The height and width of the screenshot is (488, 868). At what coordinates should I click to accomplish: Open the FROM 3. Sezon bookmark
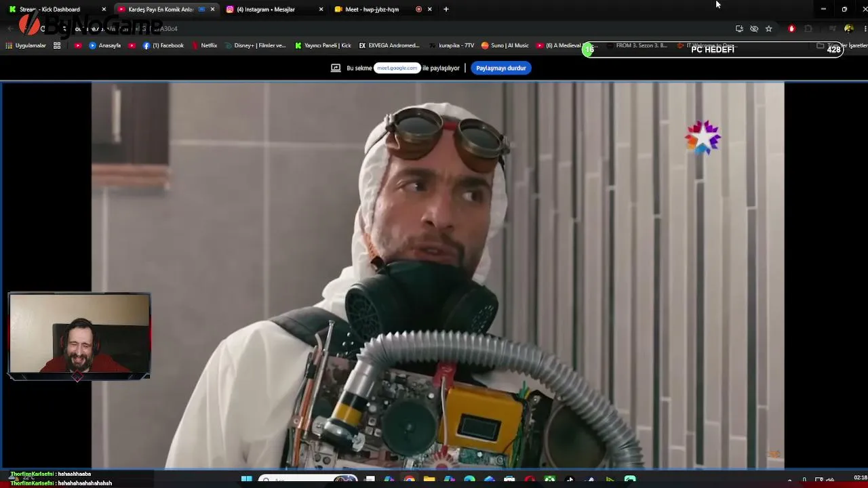[x=637, y=45]
